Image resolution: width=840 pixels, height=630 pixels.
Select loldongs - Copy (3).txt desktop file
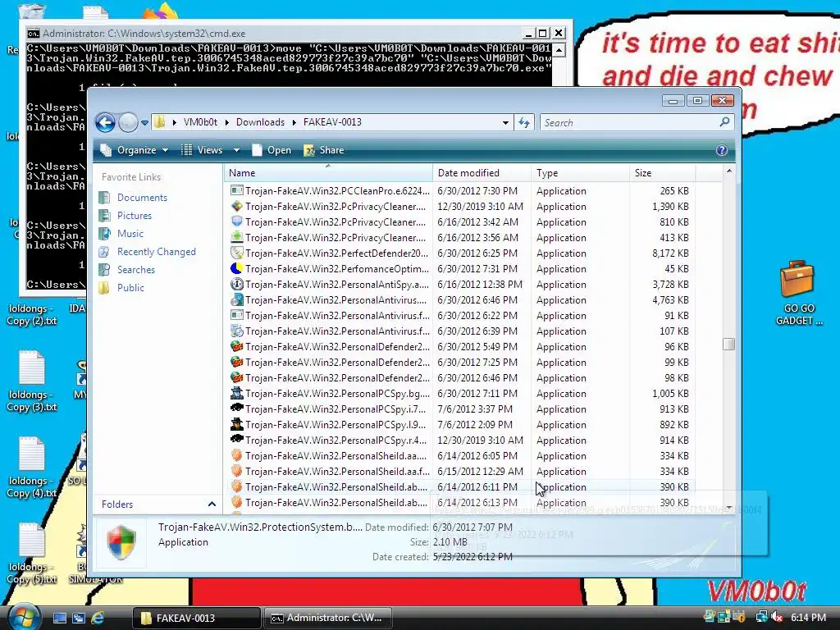tap(32, 381)
